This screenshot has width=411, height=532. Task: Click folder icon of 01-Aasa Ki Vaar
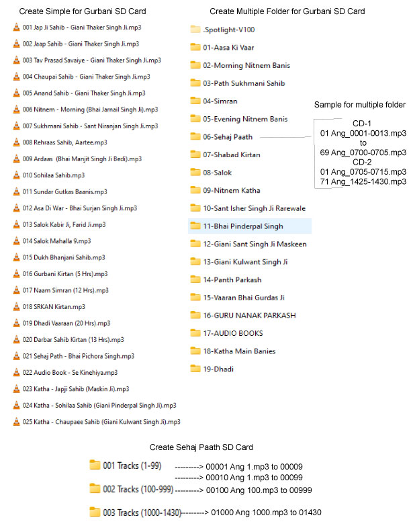195,47
